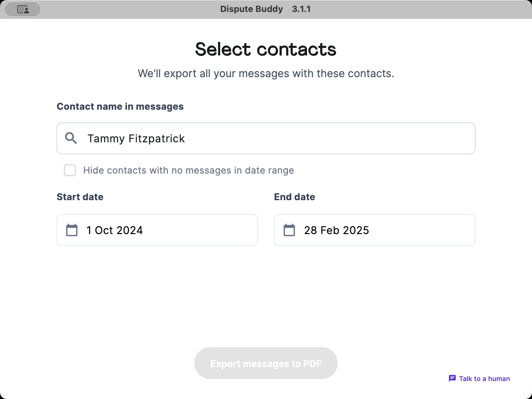This screenshot has width=532, height=399.
Task: Click Export messages to PDF
Action: (266, 363)
